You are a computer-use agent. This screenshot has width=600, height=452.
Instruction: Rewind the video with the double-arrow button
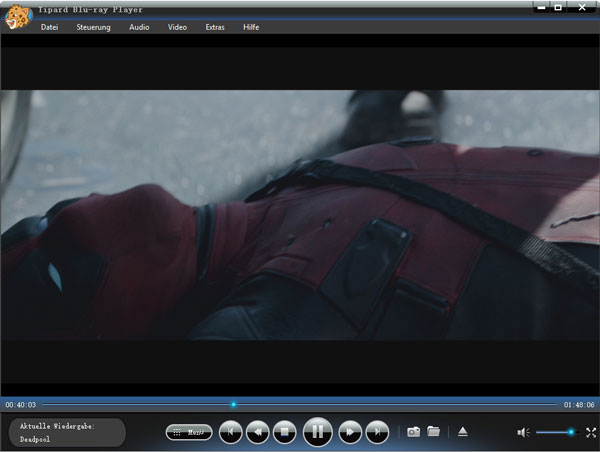pyautogui.click(x=258, y=432)
